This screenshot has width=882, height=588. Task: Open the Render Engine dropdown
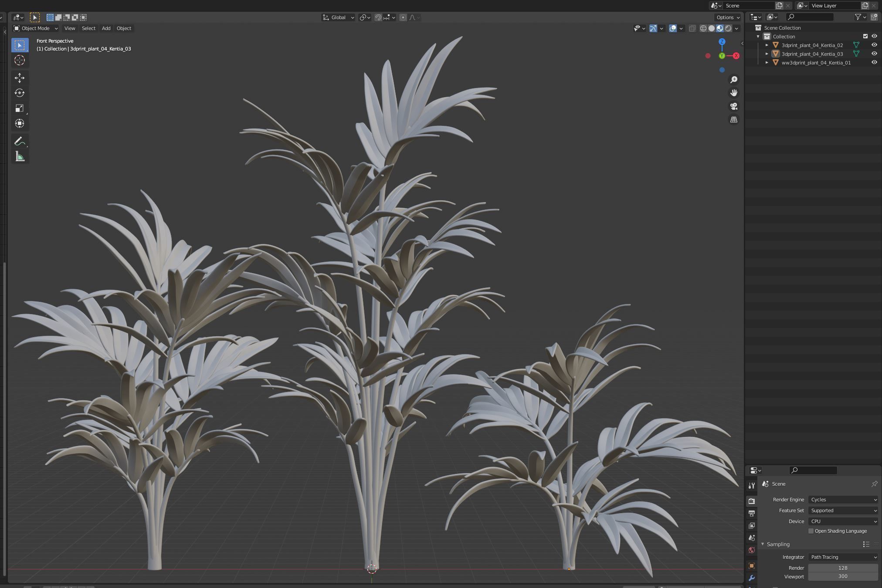click(x=843, y=500)
